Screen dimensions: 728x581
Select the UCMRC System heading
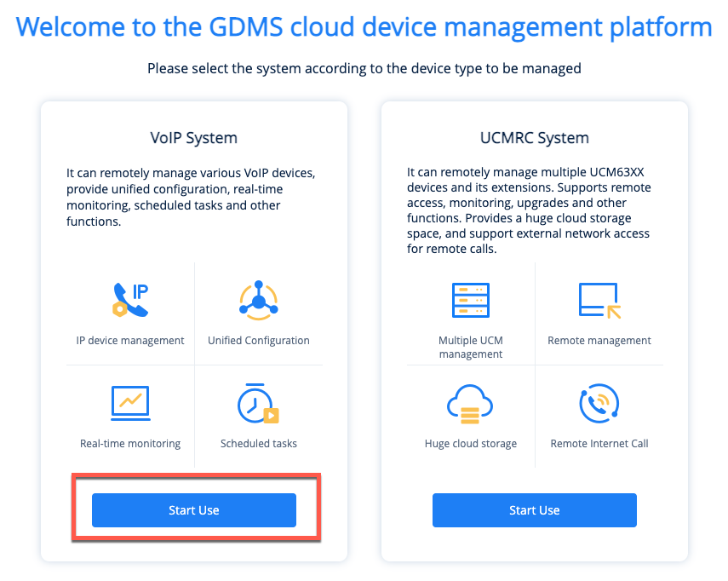point(535,138)
